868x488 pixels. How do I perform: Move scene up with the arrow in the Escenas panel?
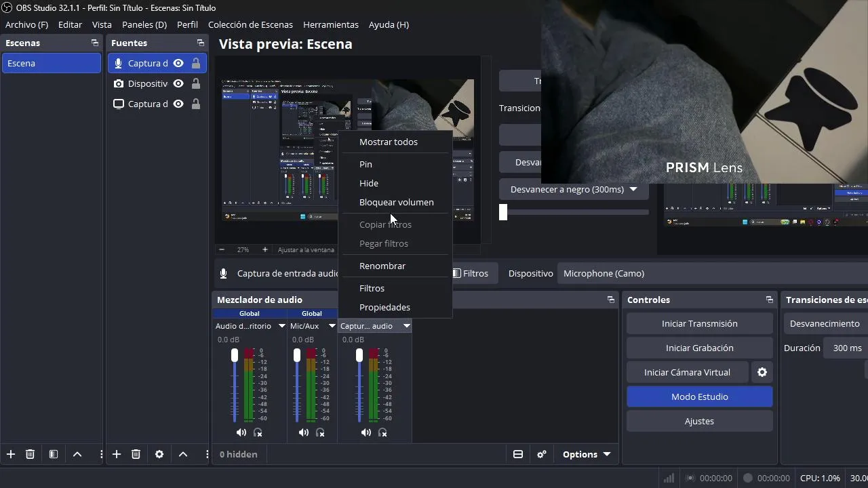tap(77, 454)
